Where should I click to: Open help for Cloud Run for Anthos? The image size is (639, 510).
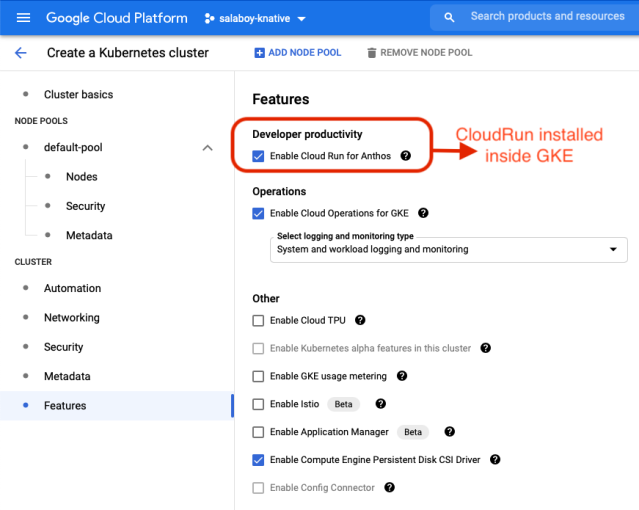pos(405,156)
